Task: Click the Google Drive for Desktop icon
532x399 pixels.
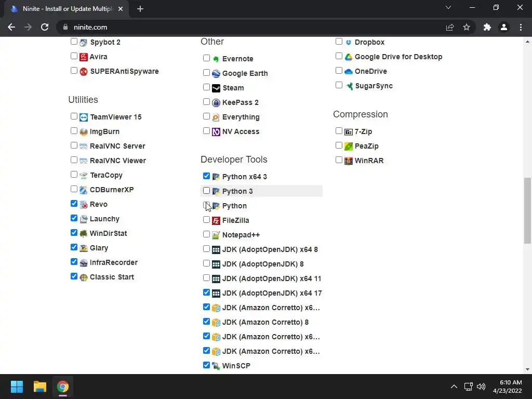Action: 349,57
